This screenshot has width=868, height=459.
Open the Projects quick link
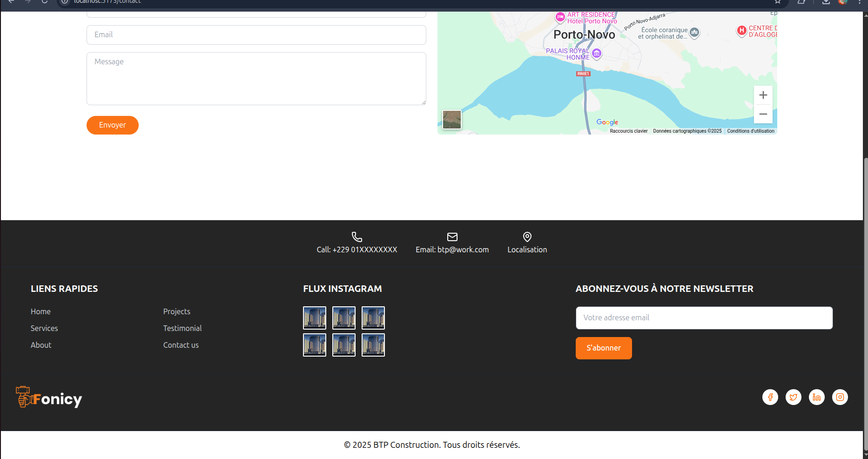(176, 311)
